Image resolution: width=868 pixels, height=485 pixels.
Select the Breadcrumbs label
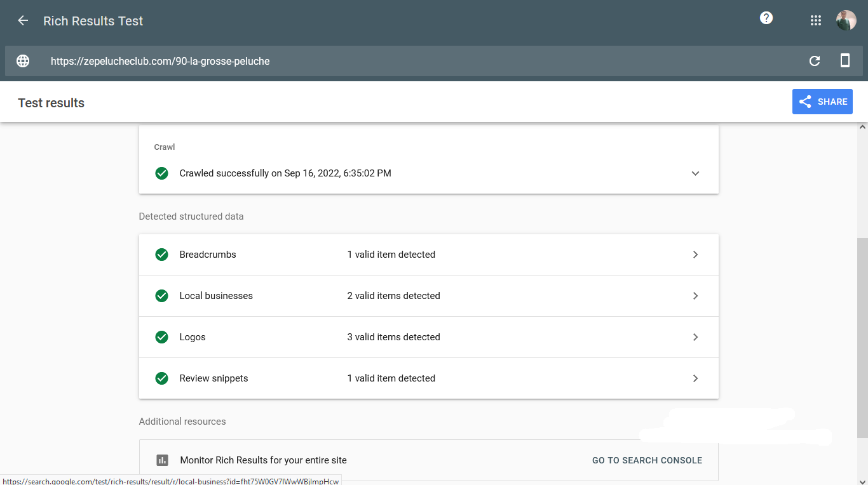point(208,255)
